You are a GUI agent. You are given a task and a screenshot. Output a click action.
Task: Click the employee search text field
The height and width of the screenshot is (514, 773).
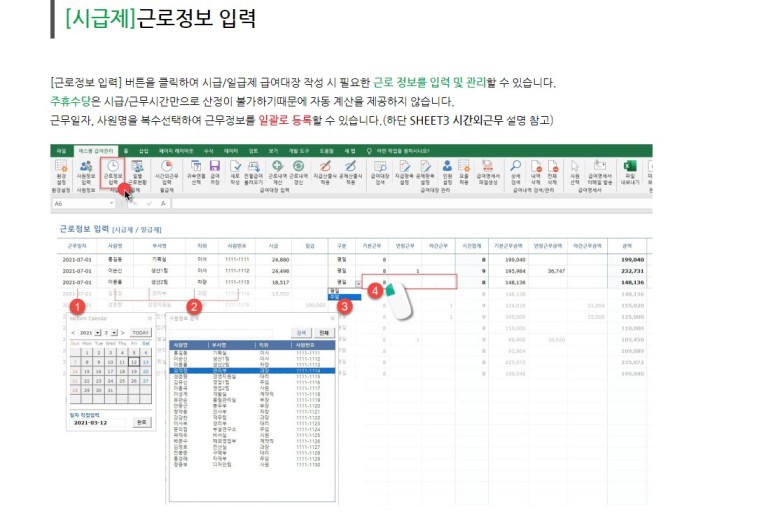pos(221,333)
